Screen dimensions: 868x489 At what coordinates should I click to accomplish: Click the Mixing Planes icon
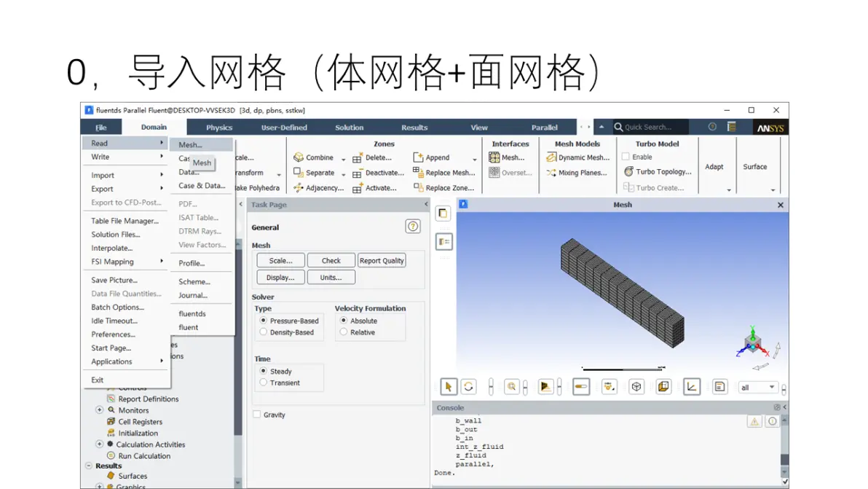coord(551,173)
